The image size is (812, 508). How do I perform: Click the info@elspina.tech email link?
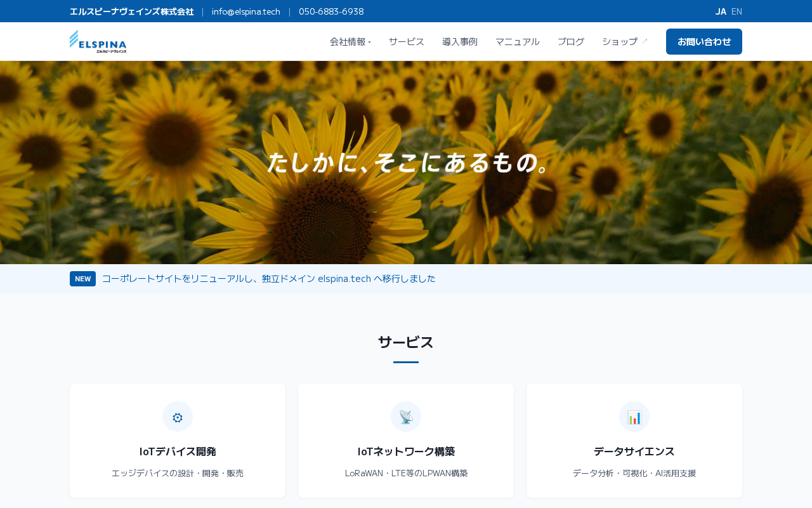point(246,11)
